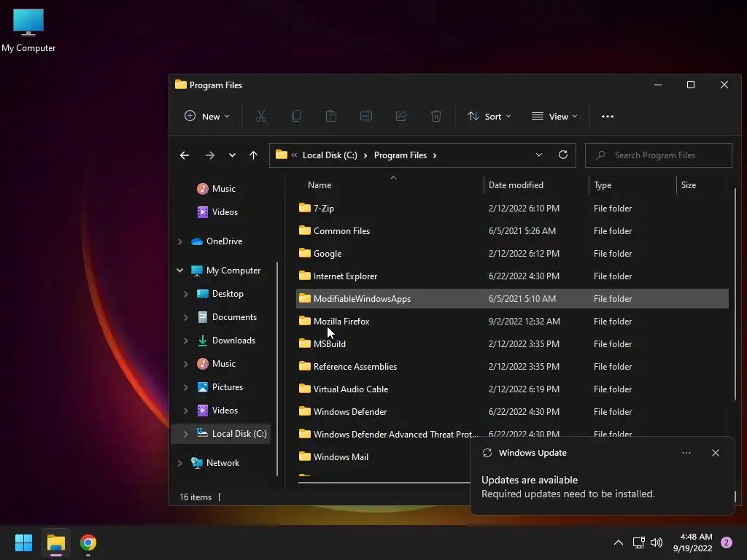Dismiss the Windows Update notification
This screenshot has height=560, width=747.
pyautogui.click(x=716, y=453)
